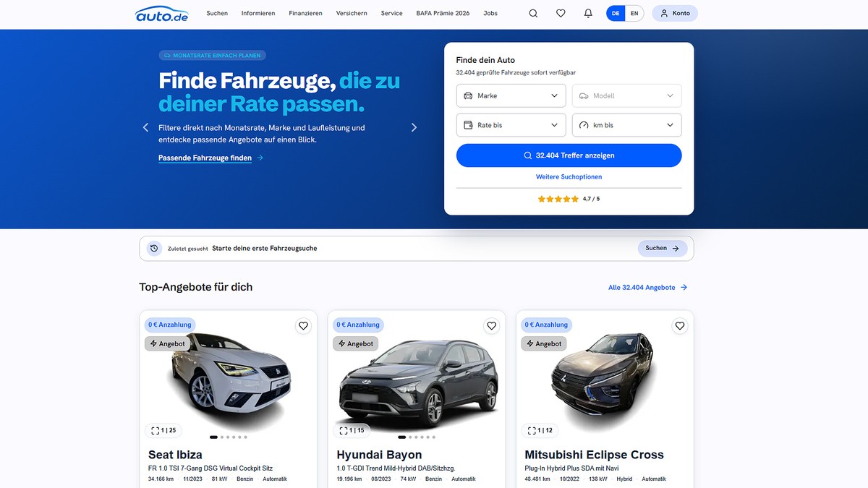Click Angebot badge on Mitsubishi card
This screenshot has height=488, width=868.
tap(543, 343)
